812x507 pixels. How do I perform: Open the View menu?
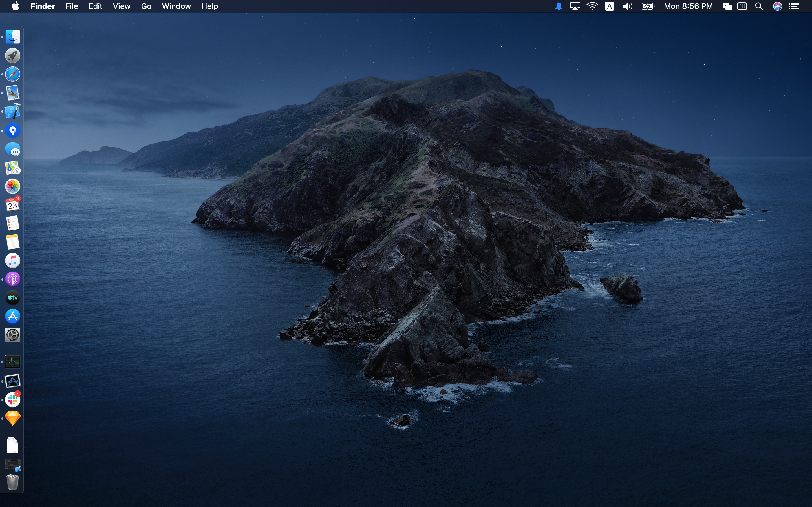tap(122, 6)
